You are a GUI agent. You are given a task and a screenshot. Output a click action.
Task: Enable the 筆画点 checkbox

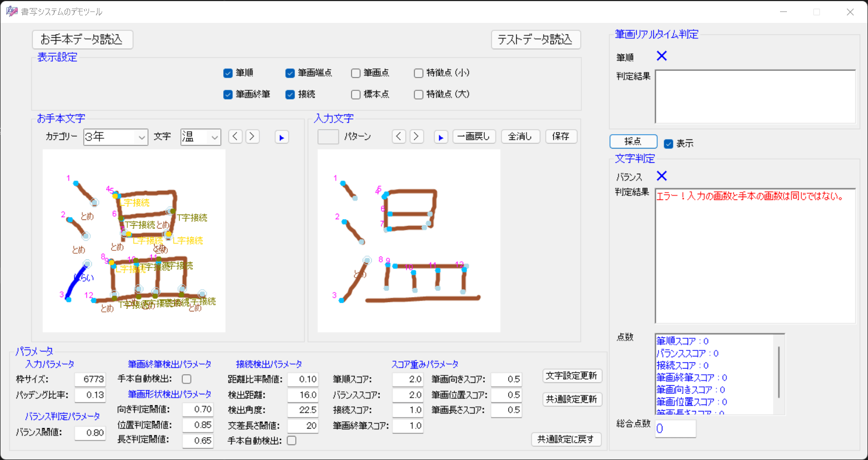[356, 73]
